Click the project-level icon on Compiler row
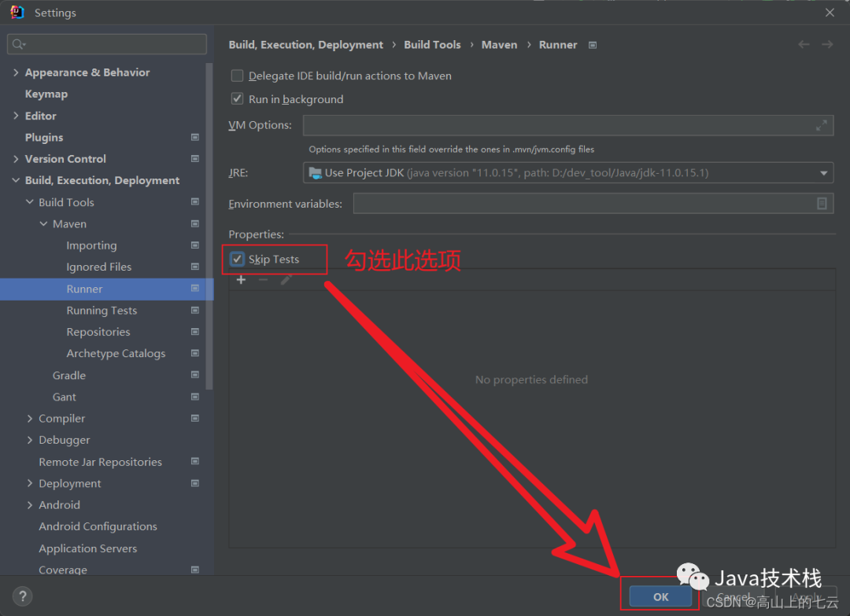The image size is (850, 616). (195, 419)
